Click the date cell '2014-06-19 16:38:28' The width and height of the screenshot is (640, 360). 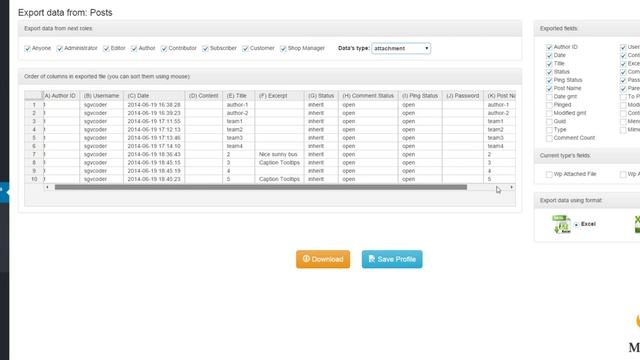point(154,105)
